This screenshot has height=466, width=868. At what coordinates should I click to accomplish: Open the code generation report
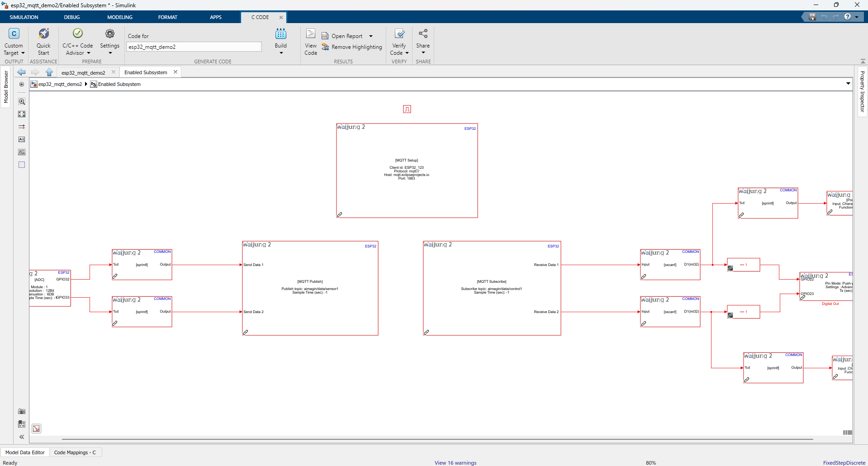point(342,36)
